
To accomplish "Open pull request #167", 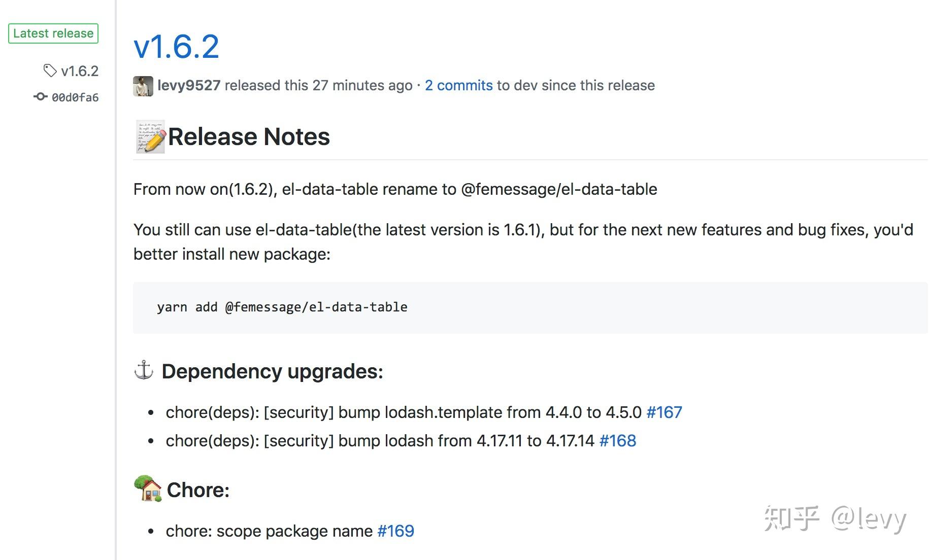I will pyautogui.click(x=664, y=412).
